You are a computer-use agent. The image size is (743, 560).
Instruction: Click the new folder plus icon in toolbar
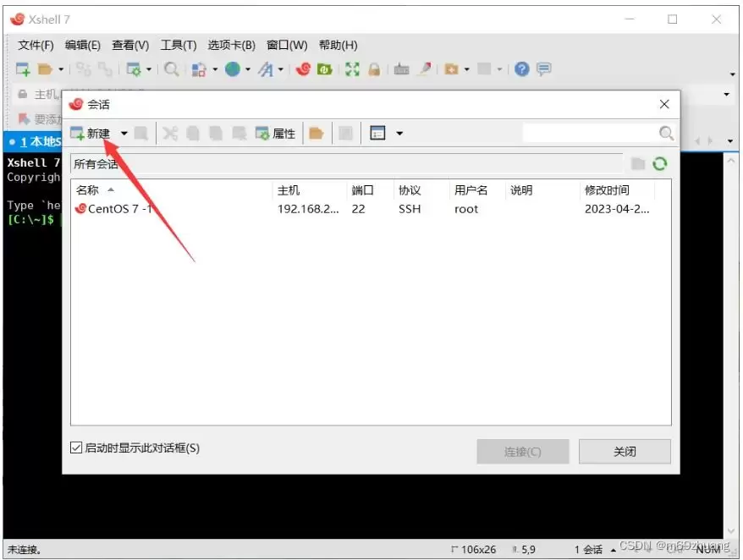coord(451,69)
